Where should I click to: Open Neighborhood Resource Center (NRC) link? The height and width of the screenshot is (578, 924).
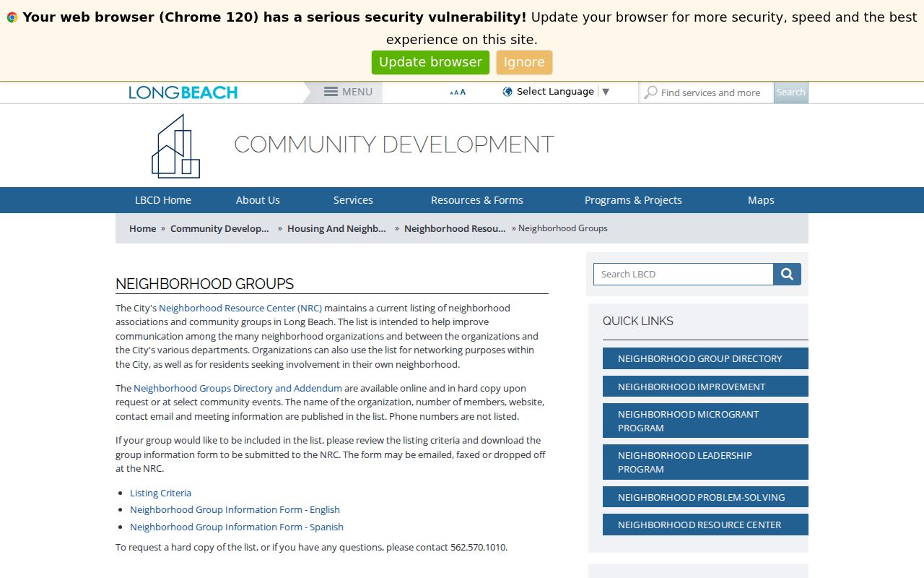click(x=240, y=308)
